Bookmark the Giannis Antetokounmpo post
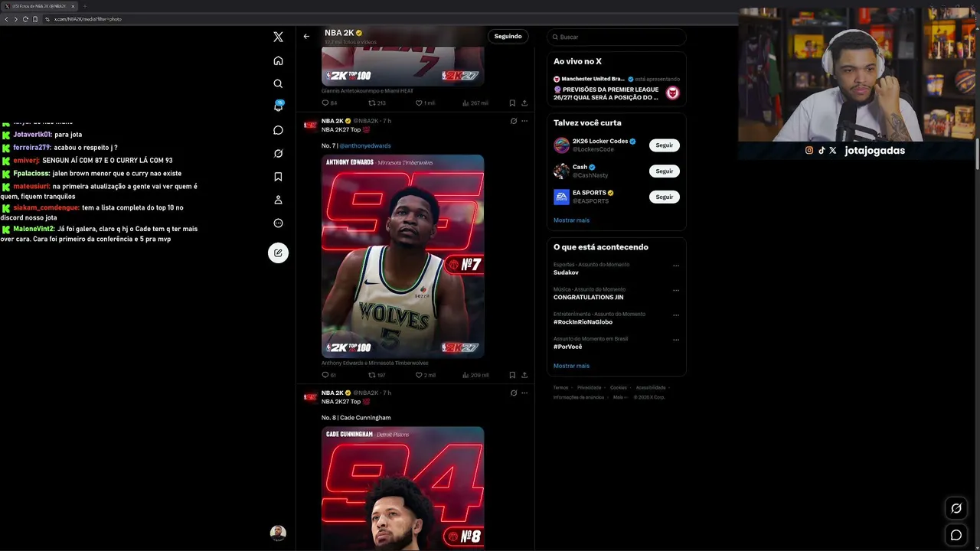 512,103
